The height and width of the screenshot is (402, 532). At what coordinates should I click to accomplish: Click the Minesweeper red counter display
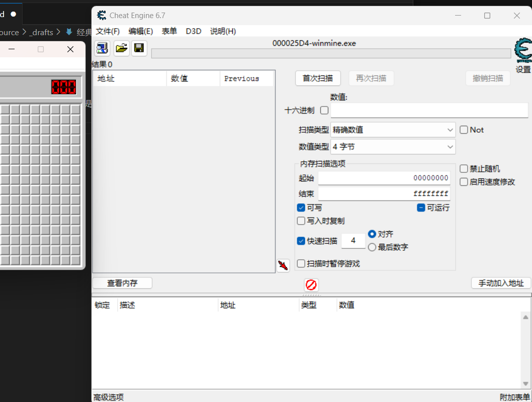(64, 87)
